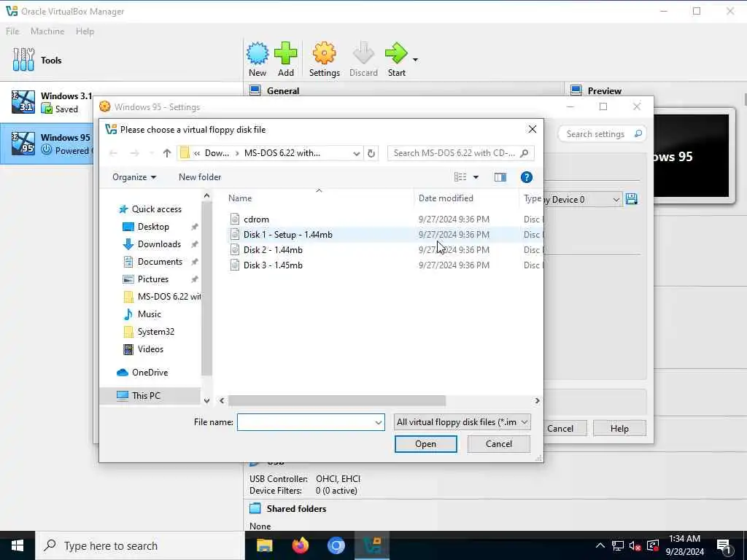Select Disk 3 - 1.45mb file
The width and height of the screenshot is (747, 560).
pyautogui.click(x=273, y=265)
